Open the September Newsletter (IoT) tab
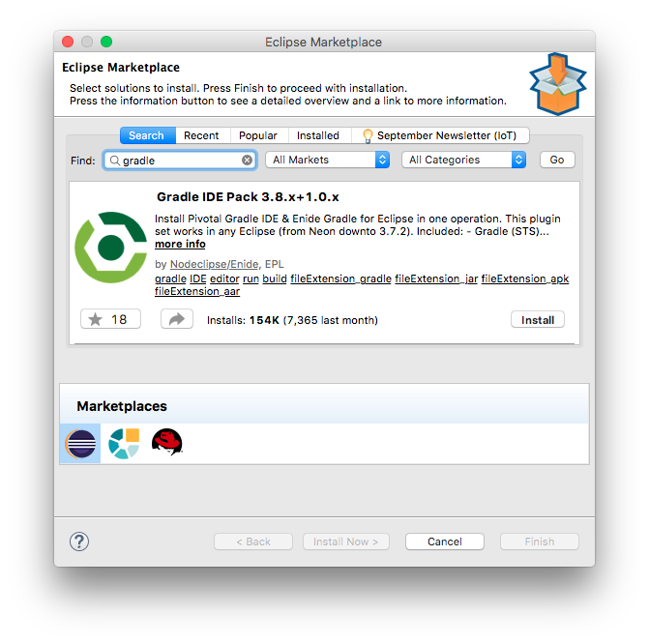Viewport: 649px width, 644px height. (x=440, y=135)
